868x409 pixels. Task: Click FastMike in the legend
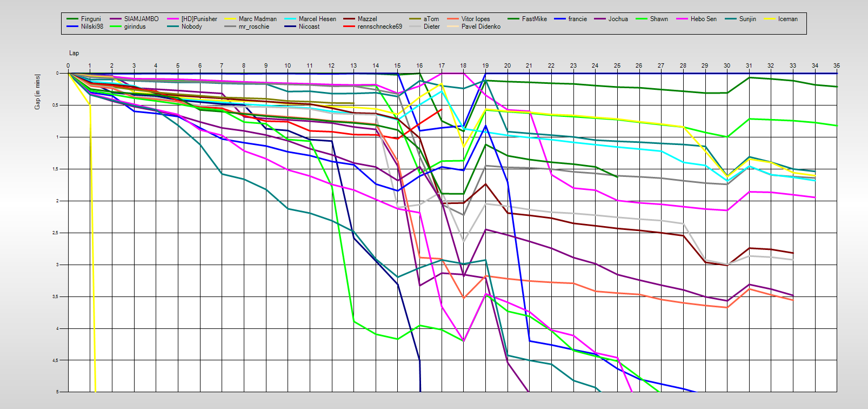tap(534, 19)
